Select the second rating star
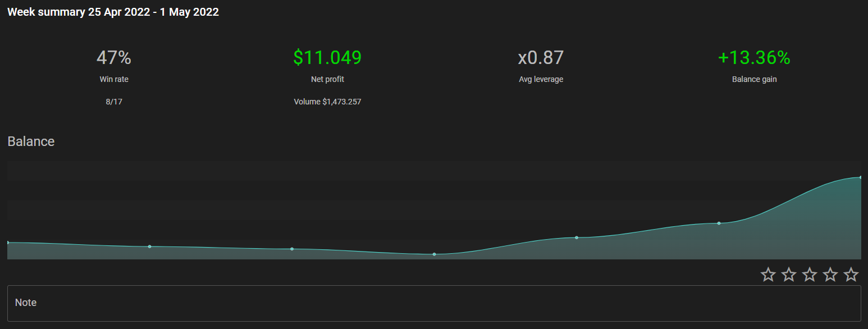 click(789, 275)
